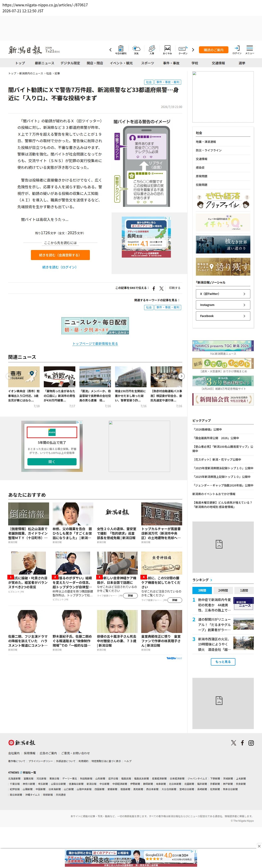Click 続きを読む（会員登録する）orange button
Screen dimensions: 262x868
click(60, 255)
